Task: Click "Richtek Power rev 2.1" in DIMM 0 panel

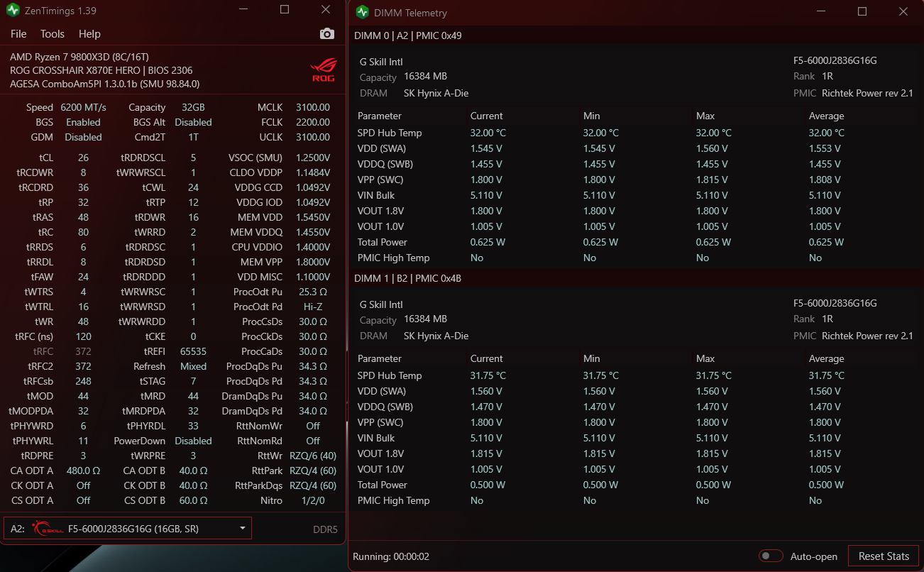Action: click(x=867, y=93)
